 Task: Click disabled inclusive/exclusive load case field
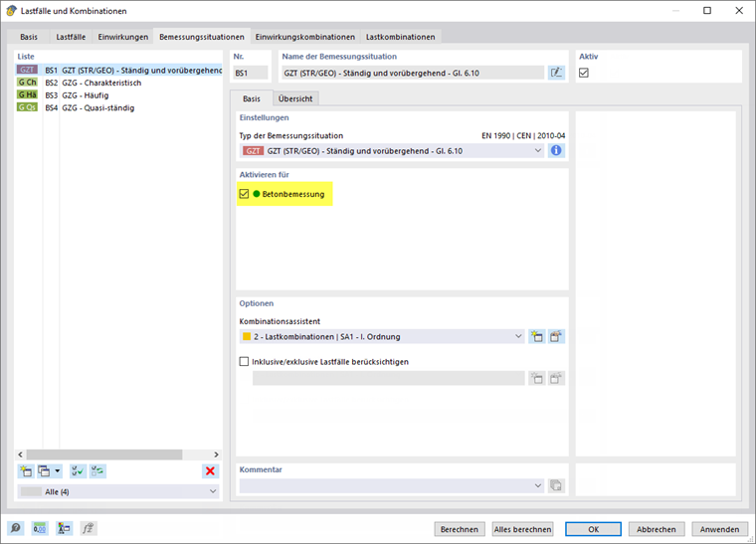pyautogui.click(x=389, y=378)
